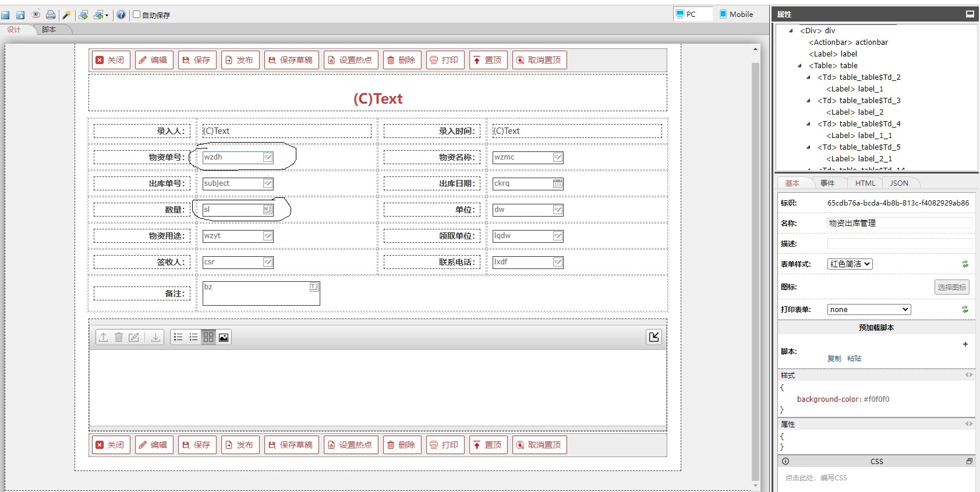Viewport: 980px width, 492px height.
Task: Switch to Mobile view mode
Action: pyautogui.click(x=736, y=14)
